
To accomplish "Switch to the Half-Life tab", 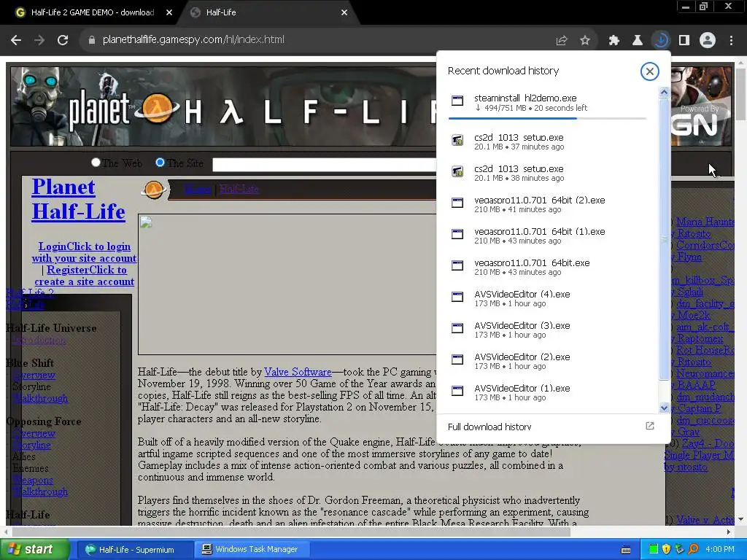I will (x=267, y=12).
